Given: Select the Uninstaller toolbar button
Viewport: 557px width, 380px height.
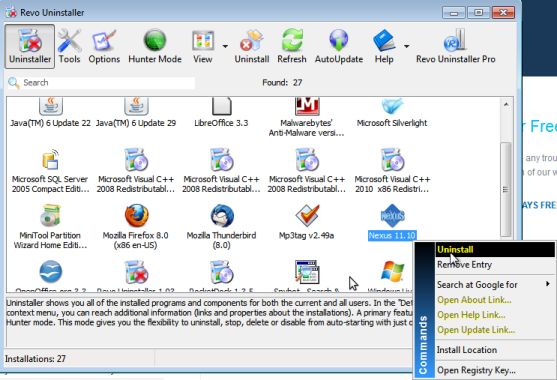Looking at the screenshot, I should [30, 46].
